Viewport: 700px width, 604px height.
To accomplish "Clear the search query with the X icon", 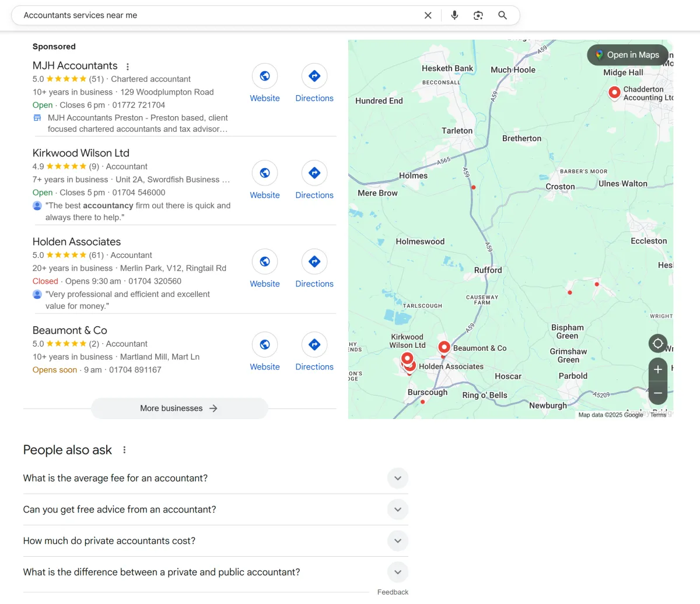I will coord(428,15).
